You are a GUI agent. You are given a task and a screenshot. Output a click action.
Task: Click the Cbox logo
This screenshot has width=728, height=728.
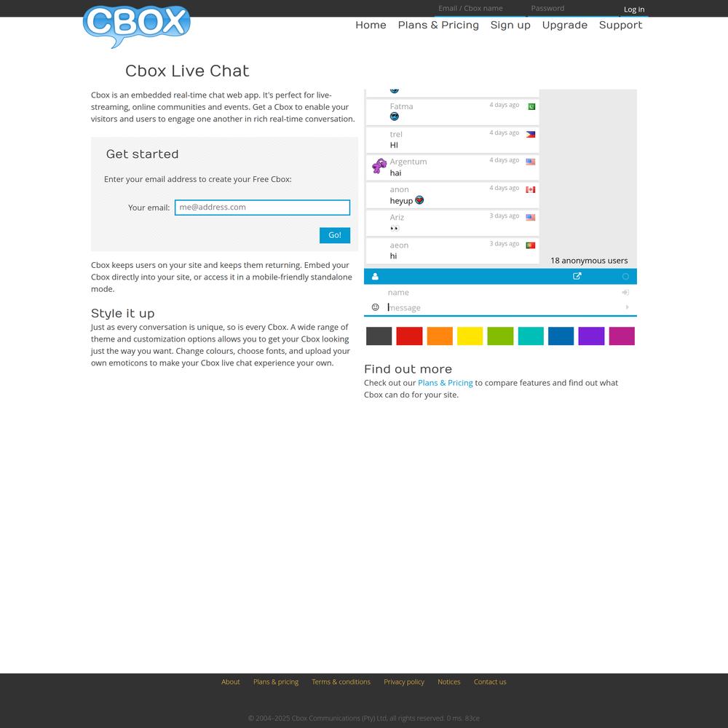[x=137, y=25]
